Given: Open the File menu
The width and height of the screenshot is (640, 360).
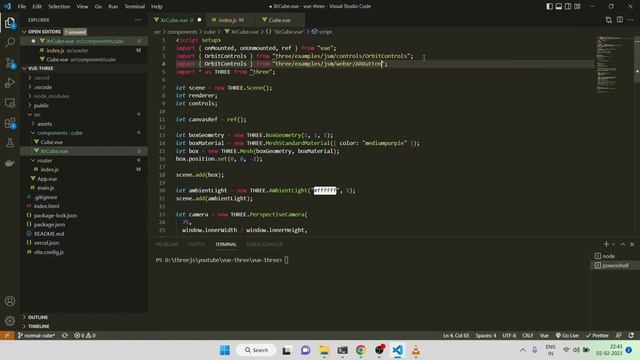Looking at the screenshot, I should tap(22, 7).
